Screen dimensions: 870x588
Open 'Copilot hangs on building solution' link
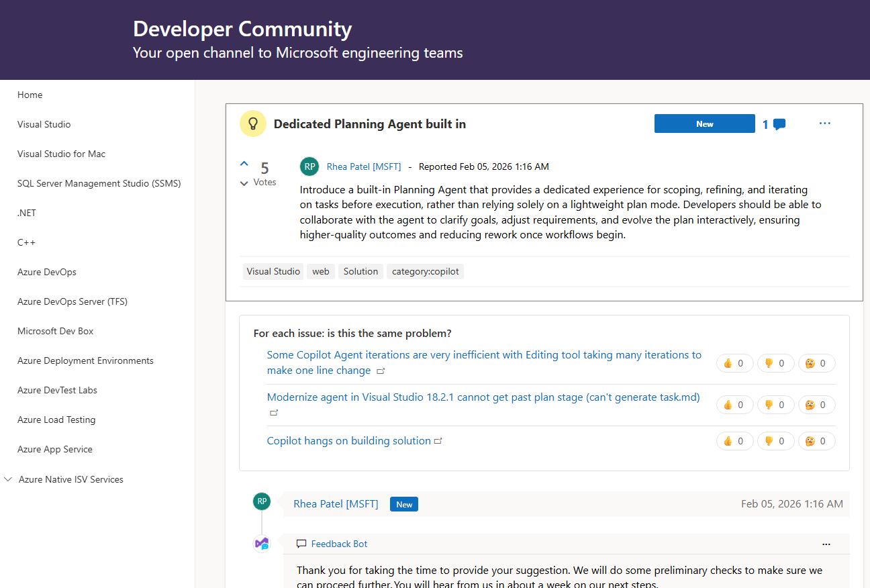tap(349, 441)
